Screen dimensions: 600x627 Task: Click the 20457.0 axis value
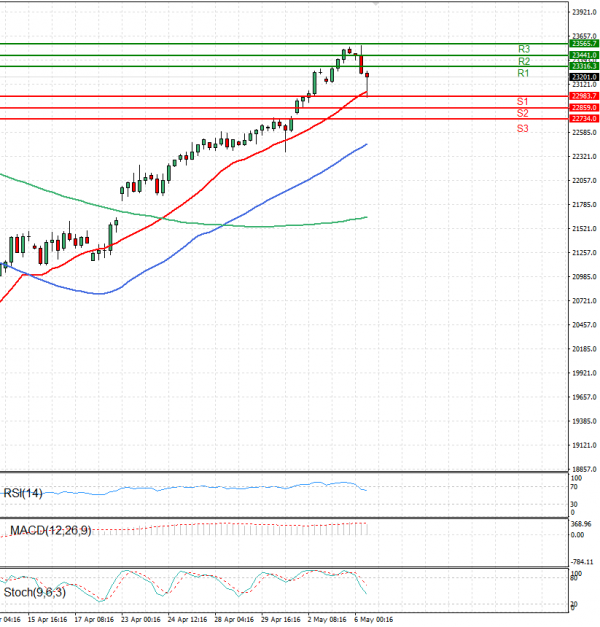(x=584, y=325)
